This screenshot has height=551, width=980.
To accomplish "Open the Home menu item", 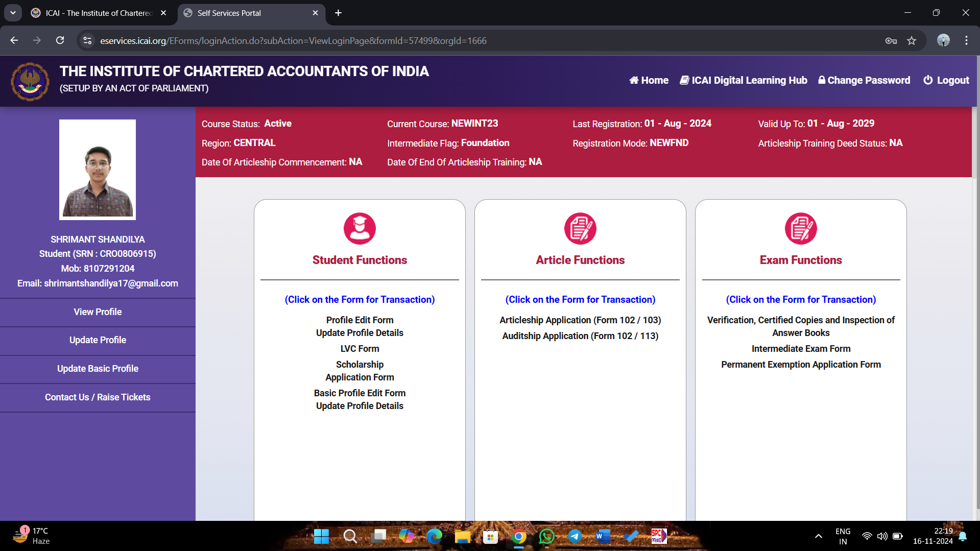I will point(649,80).
